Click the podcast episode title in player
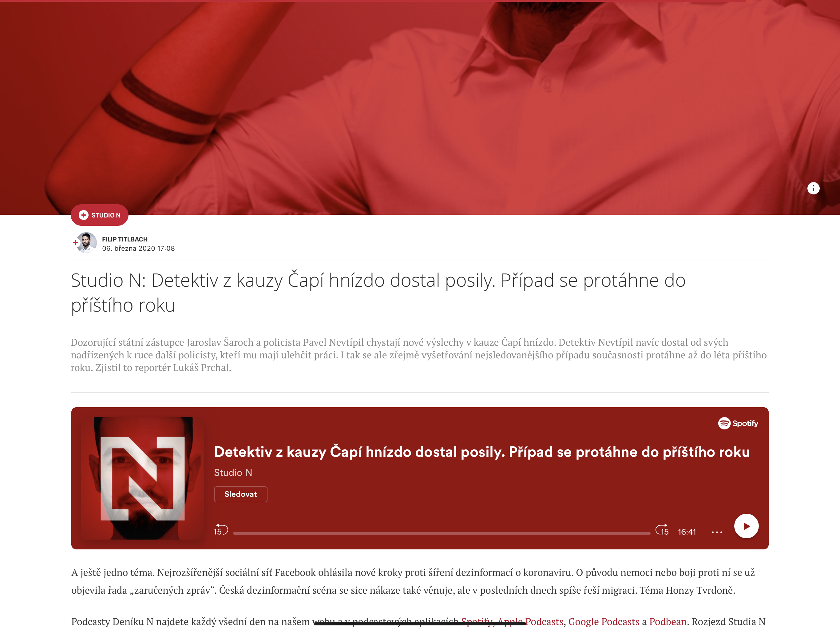 (x=481, y=452)
